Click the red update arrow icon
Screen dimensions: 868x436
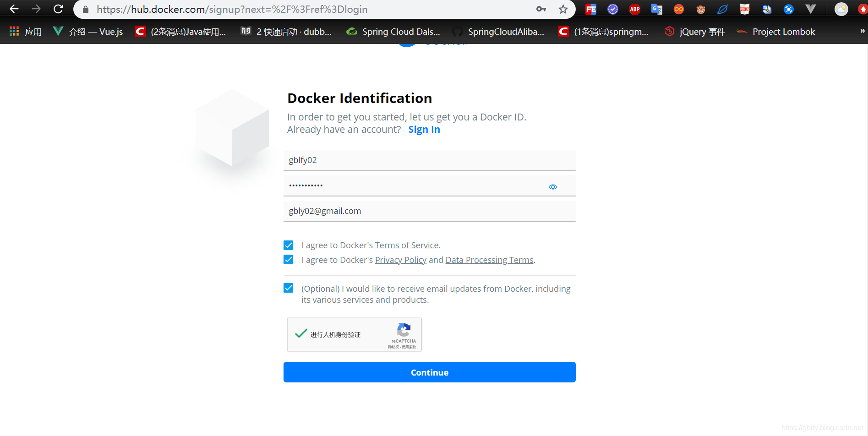(x=863, y=9)
